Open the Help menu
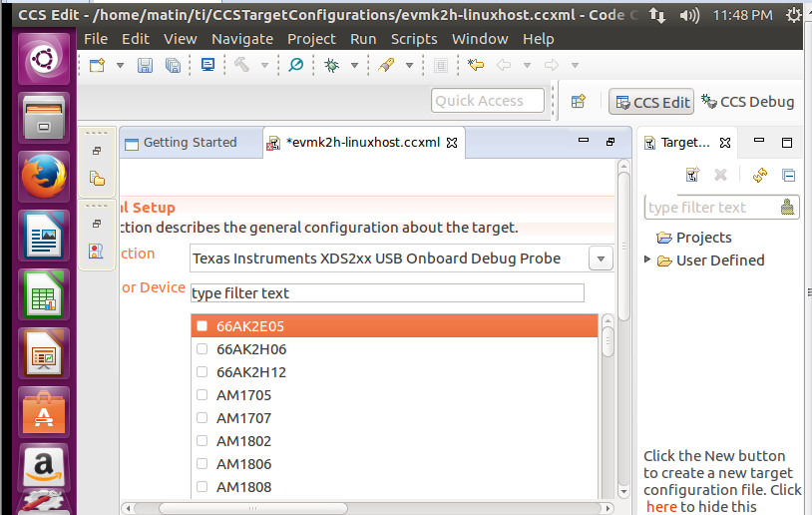812x515 pixels. click(x=538, y=39)
